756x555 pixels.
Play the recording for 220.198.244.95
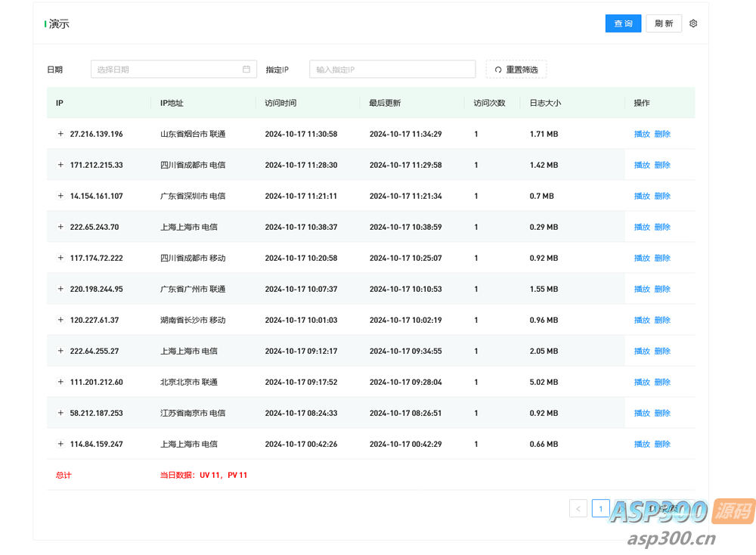pyautogui.click(x=642, y=289)
